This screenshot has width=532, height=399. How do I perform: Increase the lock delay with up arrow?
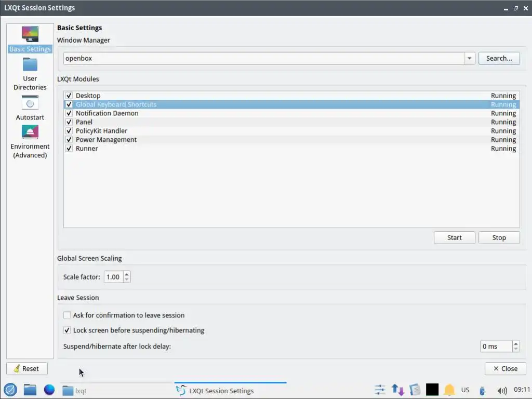tap(516, 343)
